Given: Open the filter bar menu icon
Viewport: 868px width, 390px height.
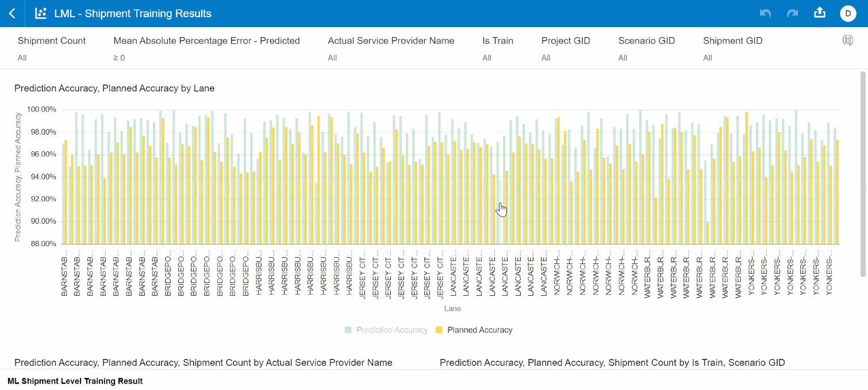Looking at the screenshot, I should 847,40.
